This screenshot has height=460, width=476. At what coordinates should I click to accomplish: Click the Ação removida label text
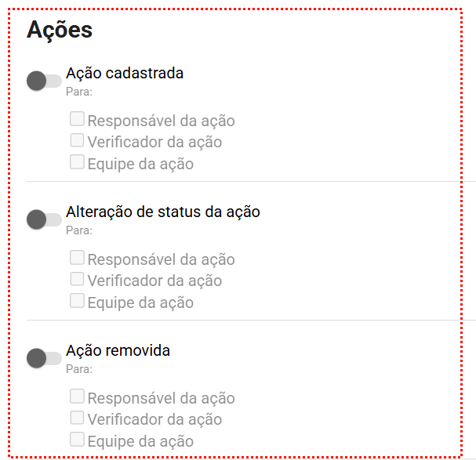[118, 350]
